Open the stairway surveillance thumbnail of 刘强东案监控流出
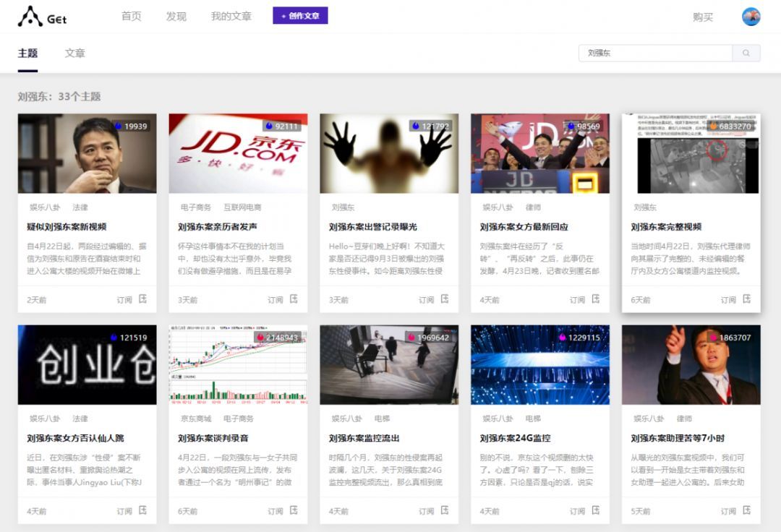This screenshot has height=532, width=781. click(x=389, y=365)
